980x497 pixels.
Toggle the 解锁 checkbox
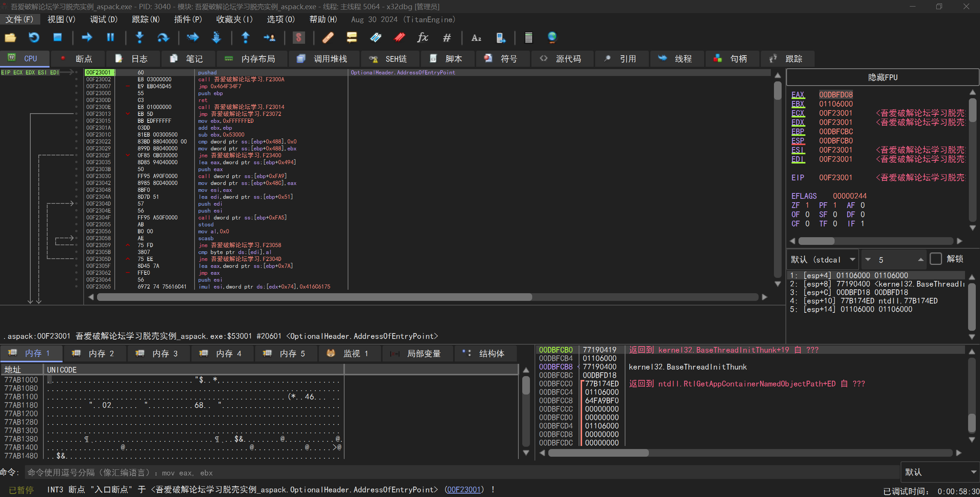[x=936, y=259]
